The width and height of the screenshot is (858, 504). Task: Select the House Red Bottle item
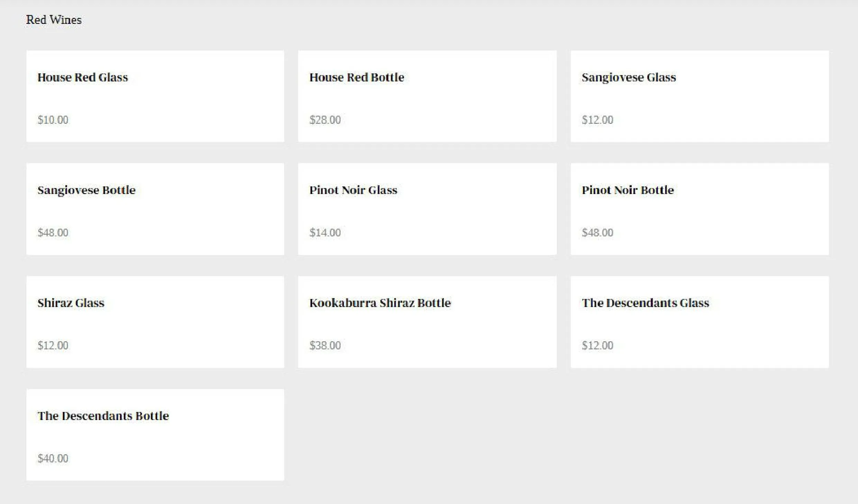[x=427, y=96]
